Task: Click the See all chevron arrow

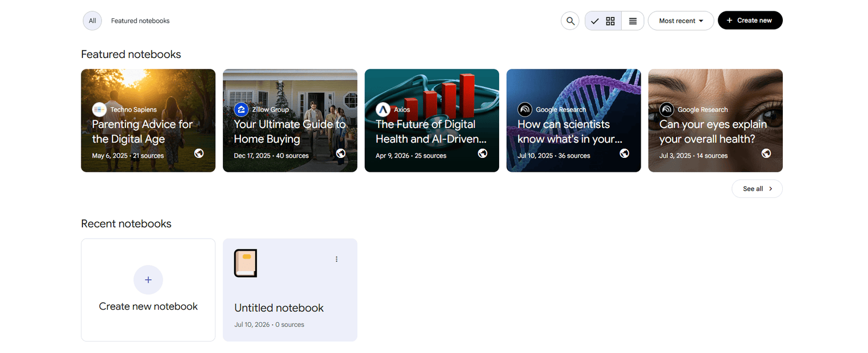Action: coord(770,189)
